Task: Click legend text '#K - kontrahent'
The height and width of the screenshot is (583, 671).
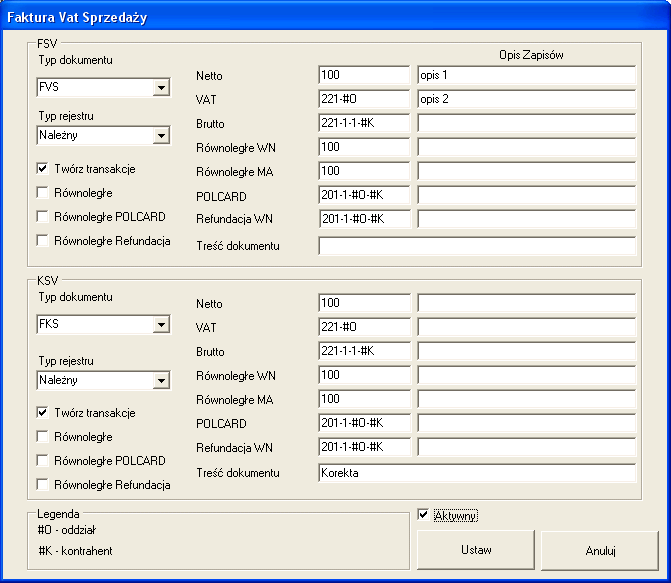Action: pyautogui.click(x=75, y=551)
